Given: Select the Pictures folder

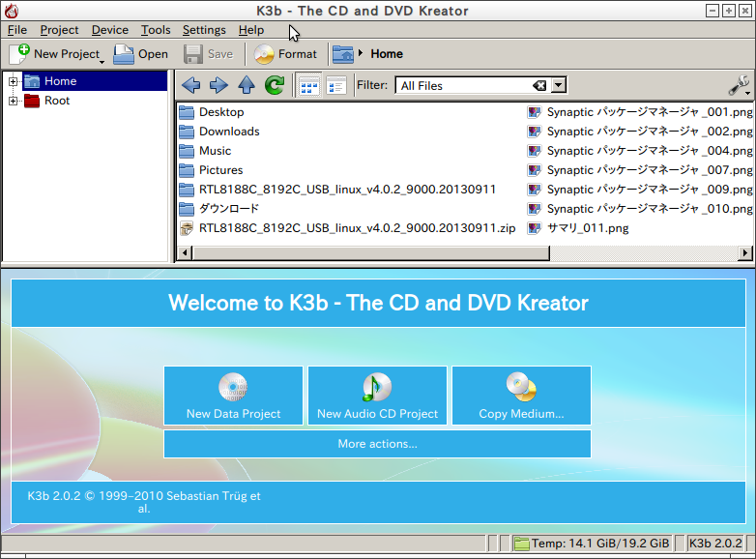Looking at the screenshot, I should click(x=211, y=170).
